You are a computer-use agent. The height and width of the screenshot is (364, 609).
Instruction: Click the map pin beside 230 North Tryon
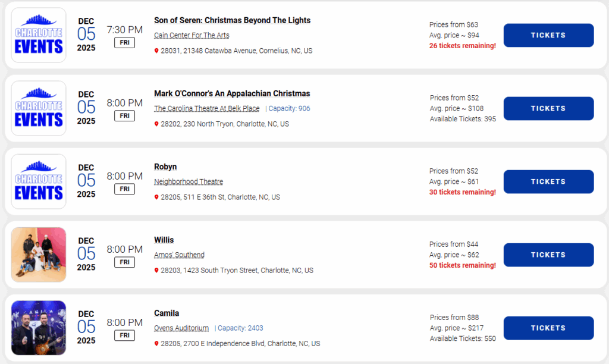(156, 124)
